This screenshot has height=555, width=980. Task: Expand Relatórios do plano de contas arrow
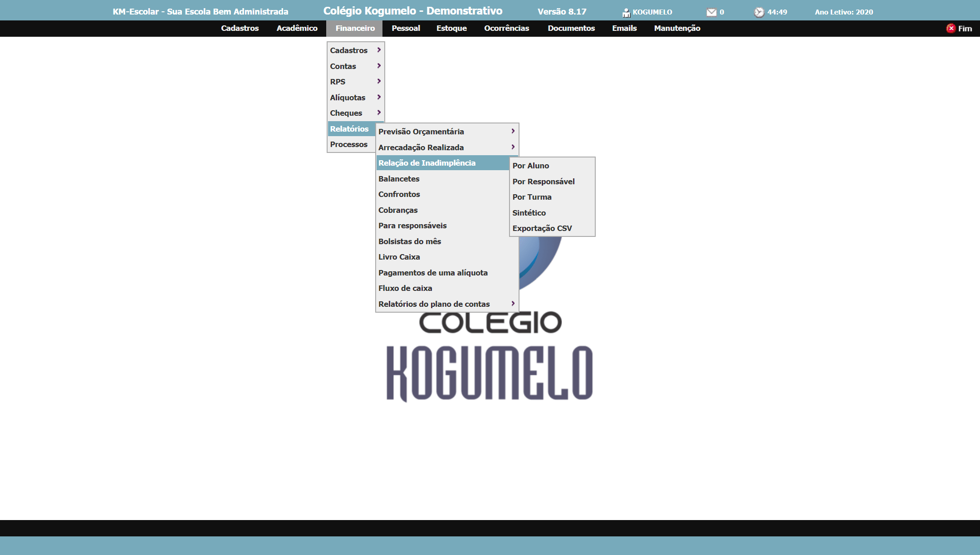[x=513, y=304]
